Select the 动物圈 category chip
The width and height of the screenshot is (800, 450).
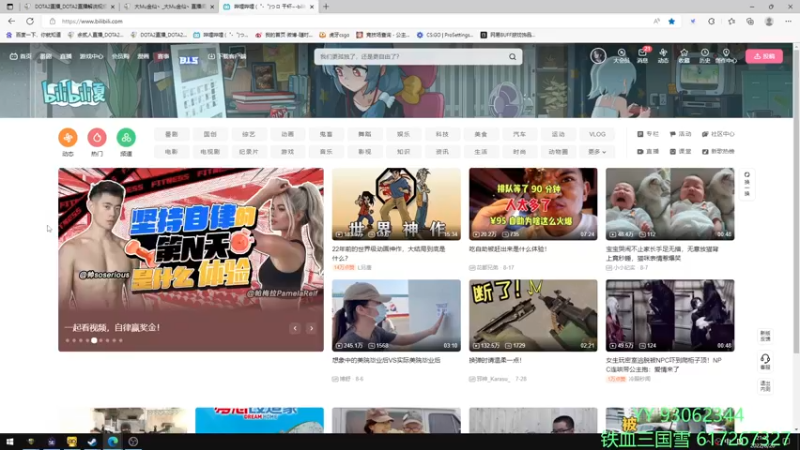click(558, 152)
